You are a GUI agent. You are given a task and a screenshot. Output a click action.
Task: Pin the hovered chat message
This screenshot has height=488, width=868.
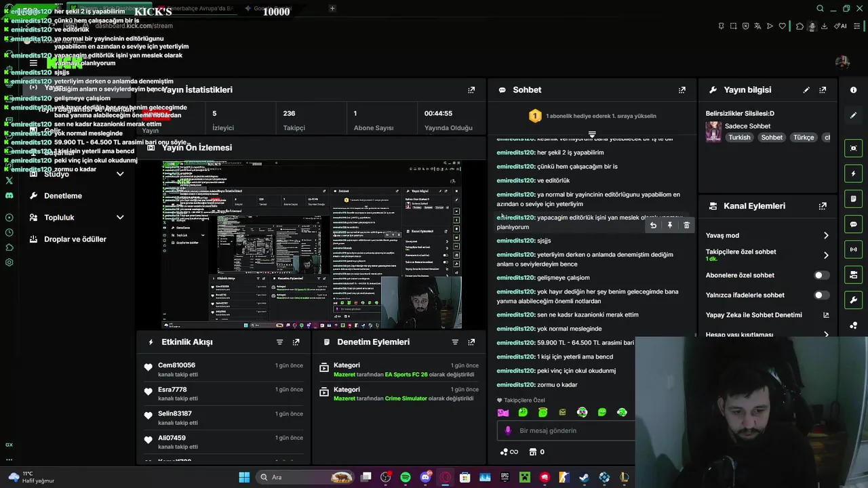point(670,225)
